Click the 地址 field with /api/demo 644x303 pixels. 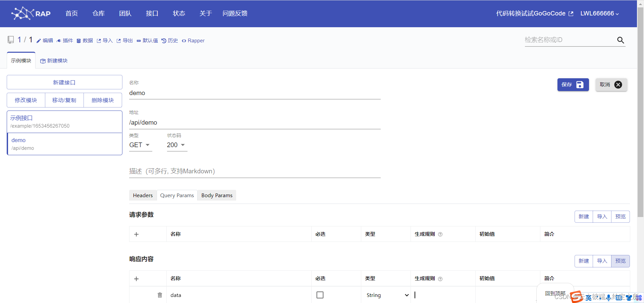(255, 123)
